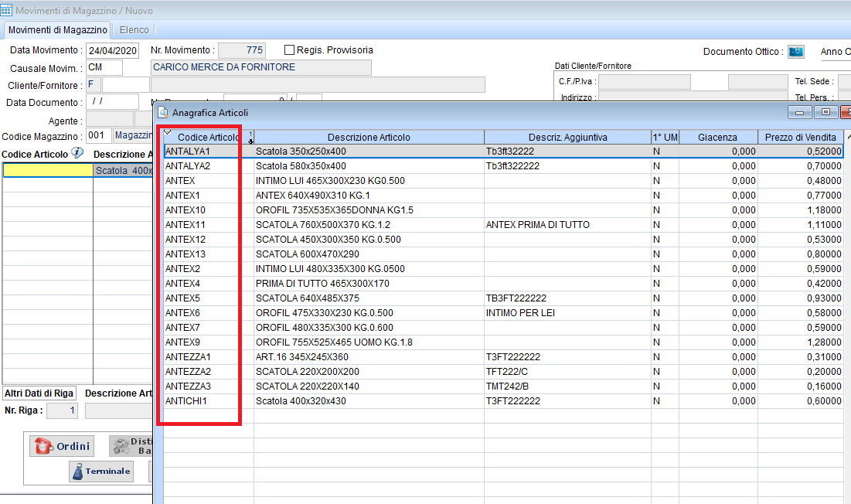Click additional description TMT242/B

click(x=507, y=386)
